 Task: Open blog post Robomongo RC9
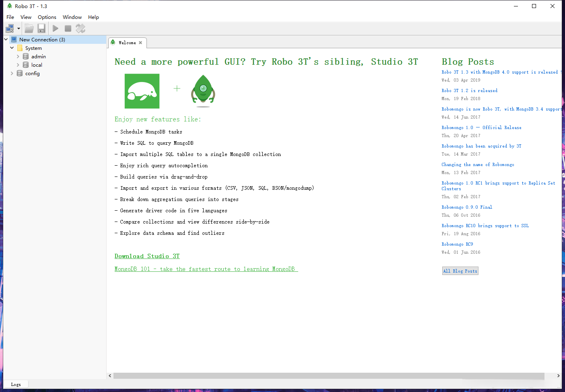coord(457,244)
